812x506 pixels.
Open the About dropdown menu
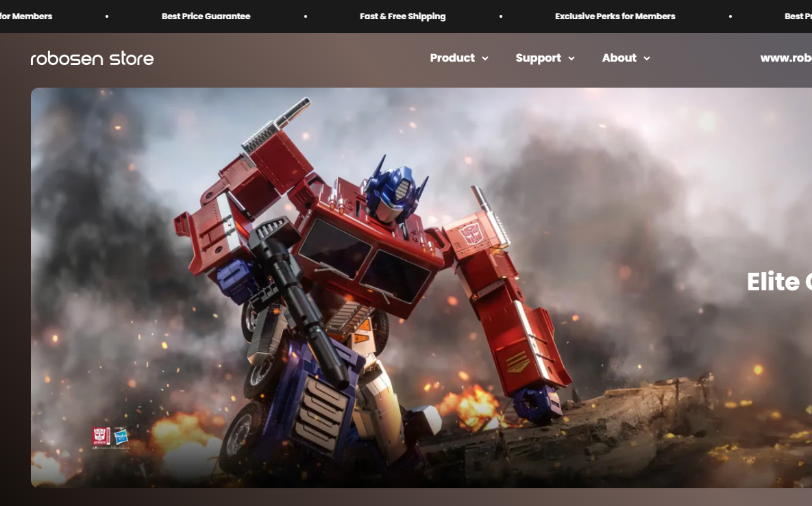(626, 58)
